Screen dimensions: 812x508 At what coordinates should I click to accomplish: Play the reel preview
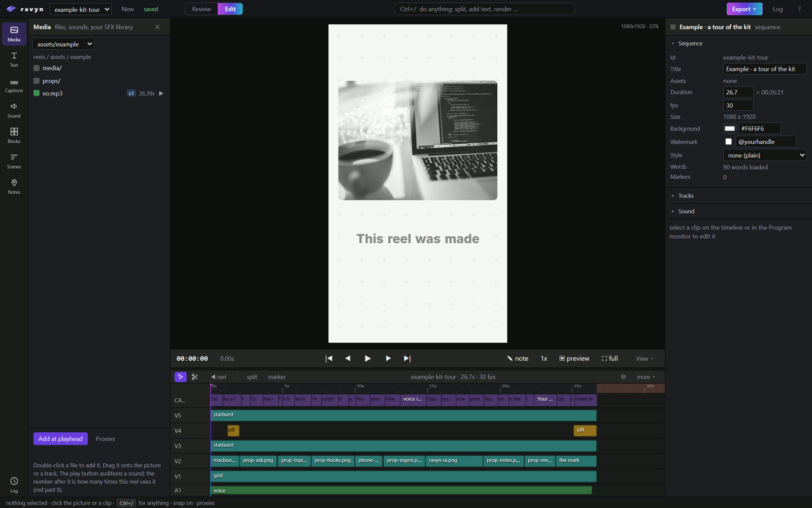367,359
